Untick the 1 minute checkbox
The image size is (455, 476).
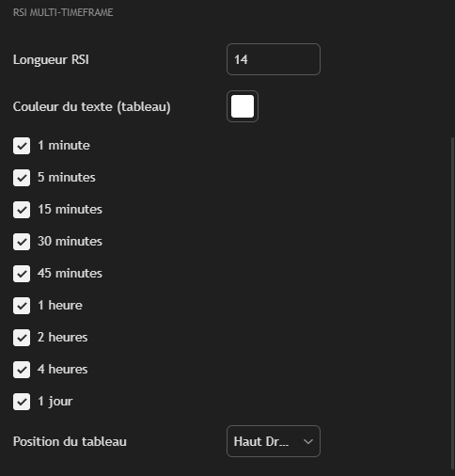click(22, 146)
